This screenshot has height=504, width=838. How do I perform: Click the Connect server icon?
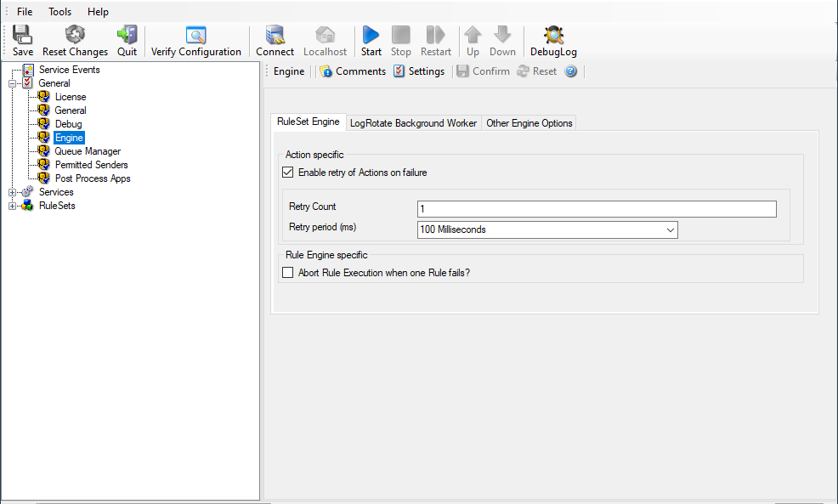coord(275,35)
